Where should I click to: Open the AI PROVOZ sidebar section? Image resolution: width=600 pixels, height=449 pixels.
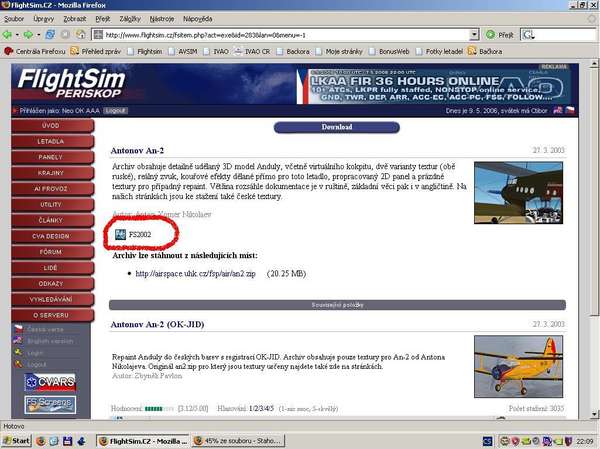click(x=52, y=189)
